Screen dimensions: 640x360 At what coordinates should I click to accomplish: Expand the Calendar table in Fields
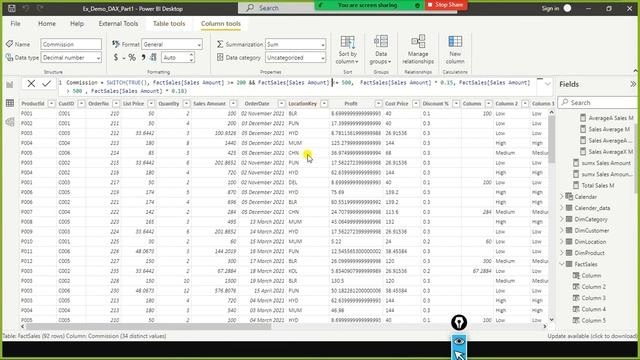(x=562, y=197)
